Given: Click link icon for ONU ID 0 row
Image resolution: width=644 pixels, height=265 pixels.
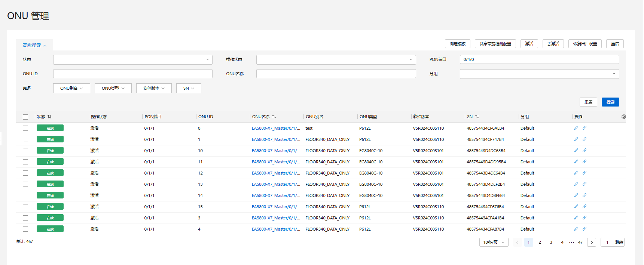Looking at the screenshot, I should (584, 128).
